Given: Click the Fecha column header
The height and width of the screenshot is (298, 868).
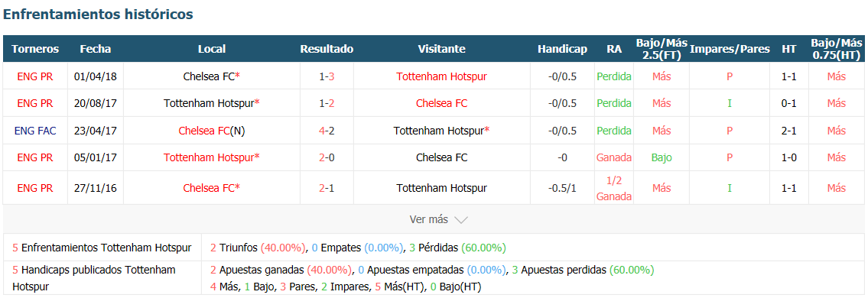Looking at the screenshot, I should click(x=96, y=49).
